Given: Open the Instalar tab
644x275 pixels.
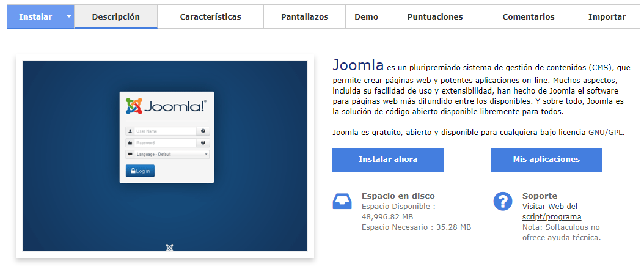Looking at the screenshot, I should tap(35, 17).
